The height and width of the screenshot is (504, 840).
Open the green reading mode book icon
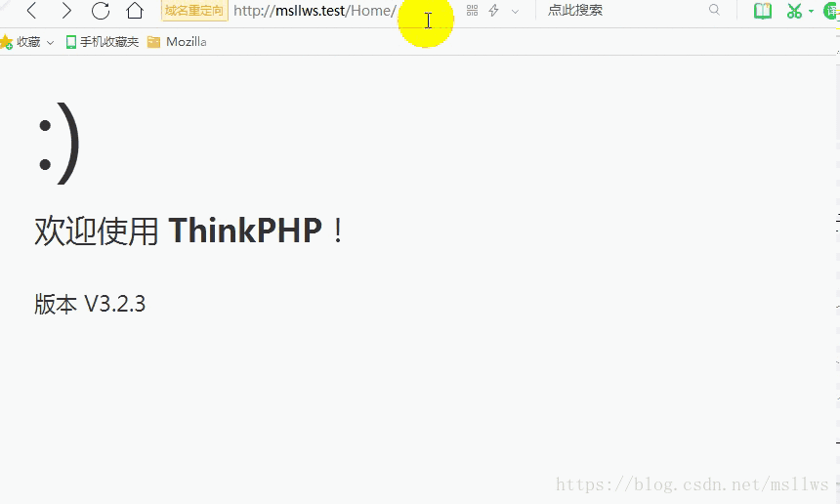[763, 11]
